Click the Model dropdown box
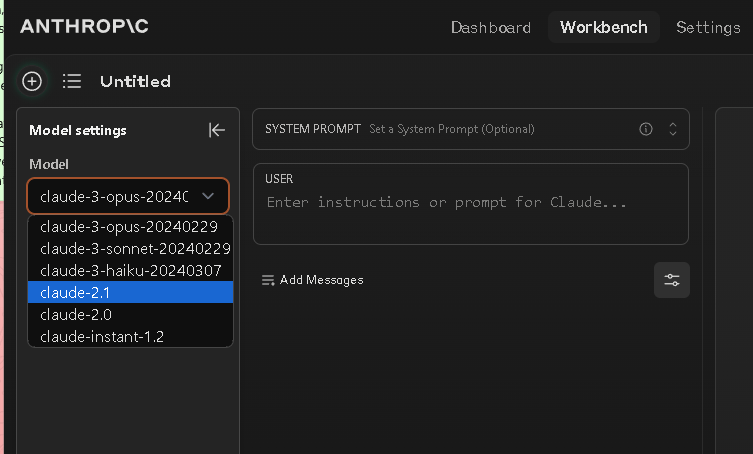The image size is (753, 454). [128, 196]
